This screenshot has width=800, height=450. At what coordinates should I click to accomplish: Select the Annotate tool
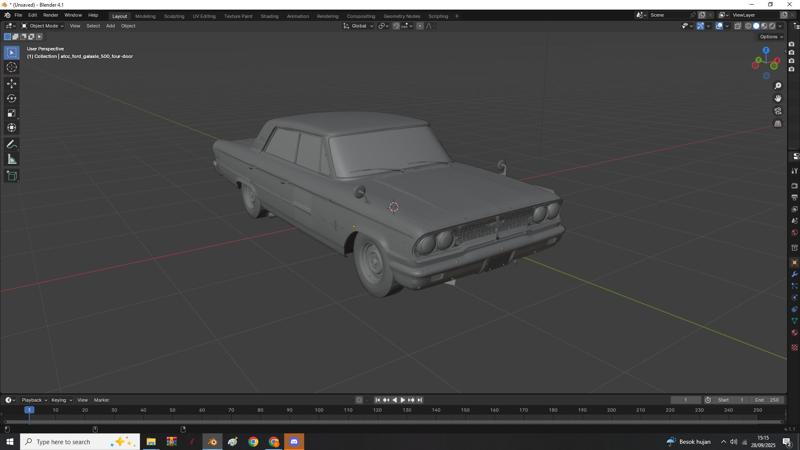[11, 145]
